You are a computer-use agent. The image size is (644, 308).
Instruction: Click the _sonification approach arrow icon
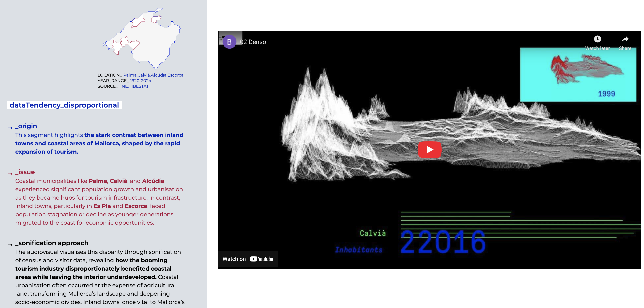[10, 243]
